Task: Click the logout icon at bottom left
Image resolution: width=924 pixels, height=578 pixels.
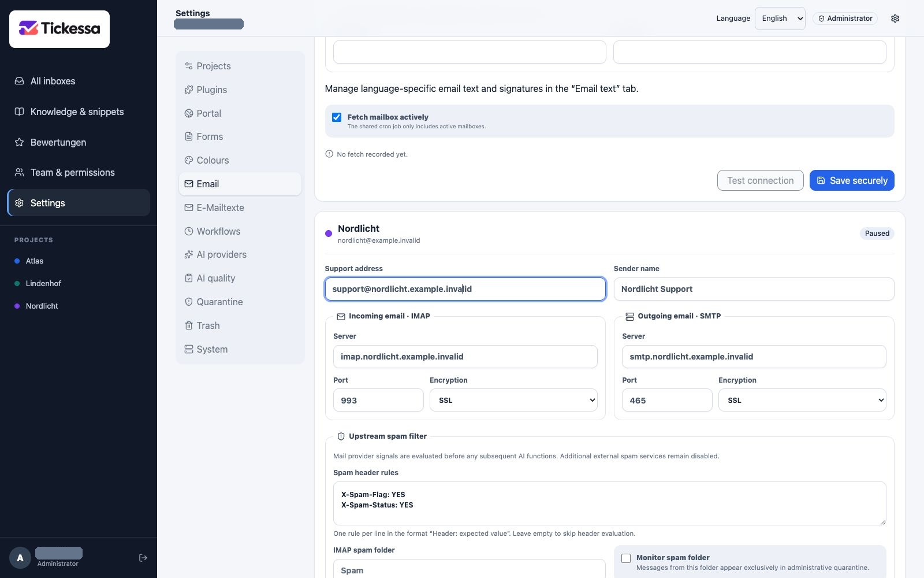Action: [x=143, y=558]
